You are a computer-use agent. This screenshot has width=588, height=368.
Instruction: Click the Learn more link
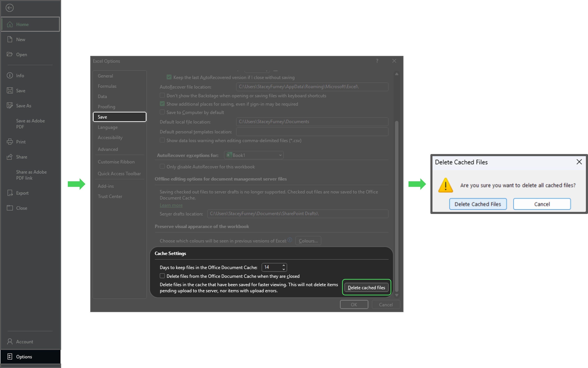(171, 205)
